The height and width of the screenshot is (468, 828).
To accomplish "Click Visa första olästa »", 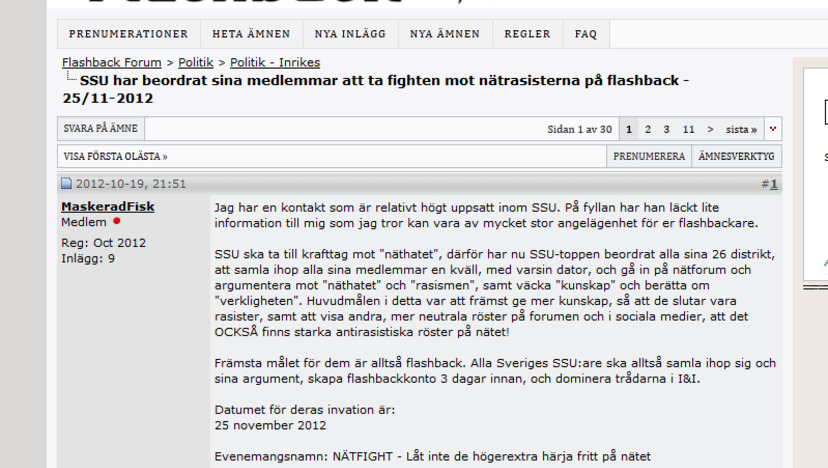I will click(115, 156).
